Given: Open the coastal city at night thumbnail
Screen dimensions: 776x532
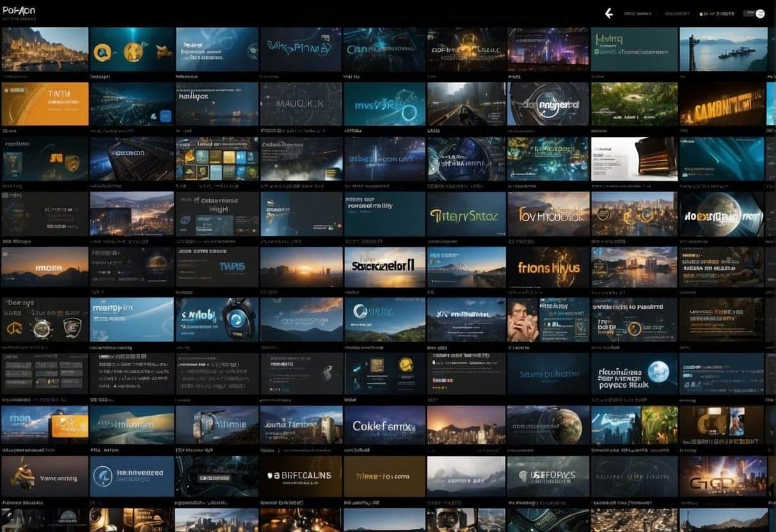Looking at the screenshot, I should (45, 49).
